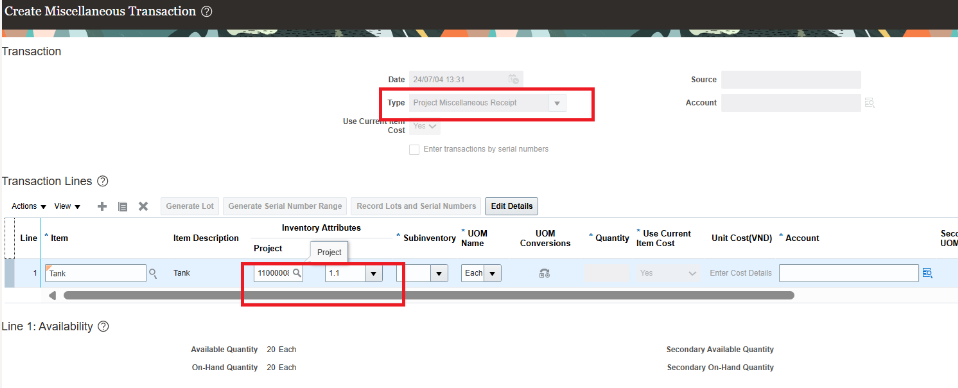Open the View menu

click(x=67, y=207)
